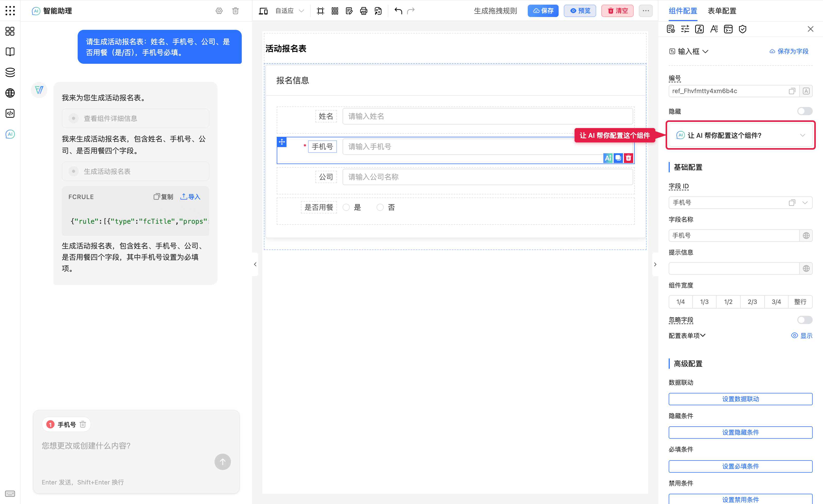823x504 pixels.
Task: Expand the 配置表单项 section
Action: click(687, 335)
